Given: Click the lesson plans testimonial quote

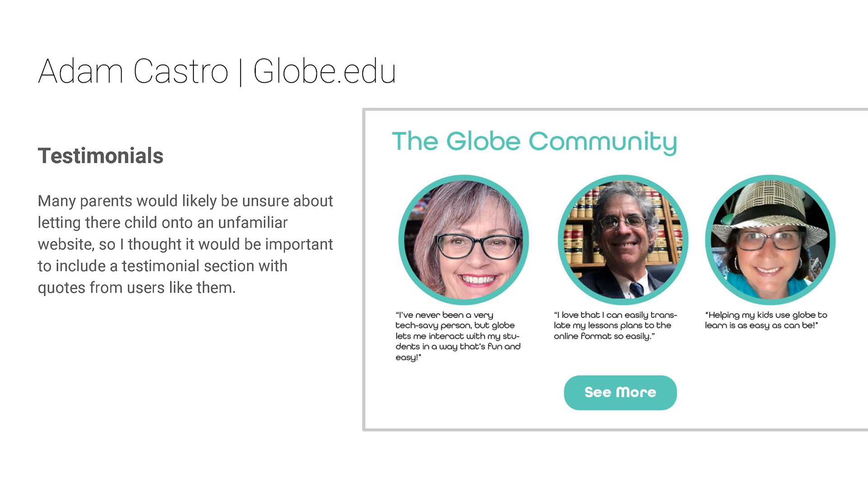Looking at the screenshot, I should pyautogui.click(x=615, y=325).
